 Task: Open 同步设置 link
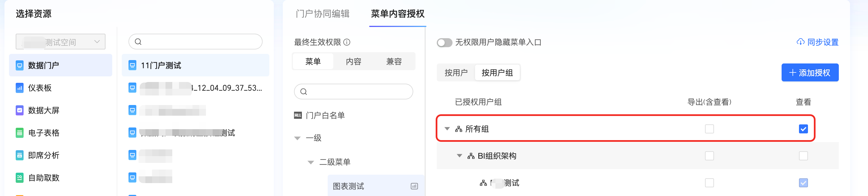click(818, 42)
